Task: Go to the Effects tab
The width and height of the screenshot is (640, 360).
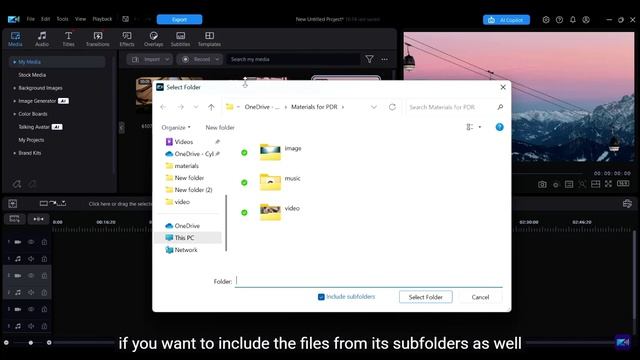Action: pos(127,39)
